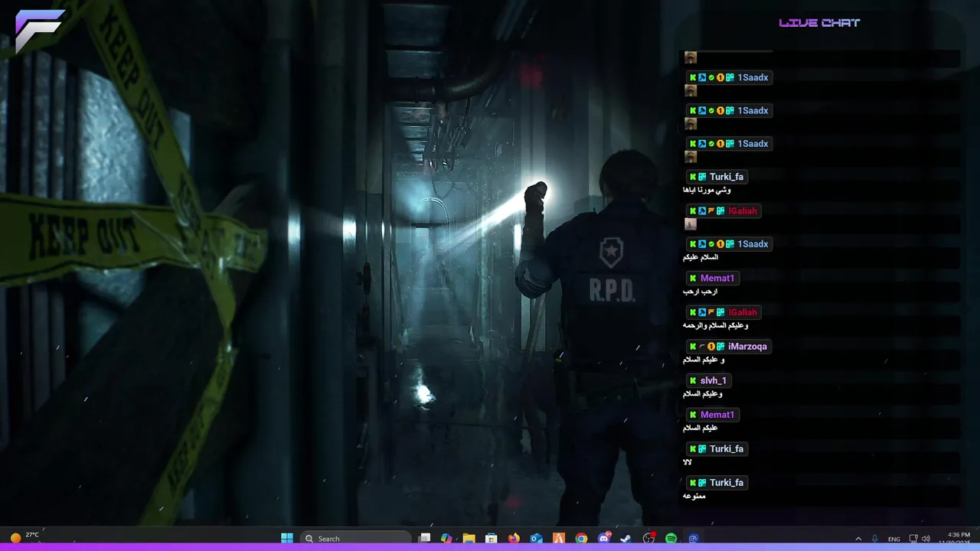Show hidden system tray icons
This screenshot has width=980, height=551.
tap(858, 539)
